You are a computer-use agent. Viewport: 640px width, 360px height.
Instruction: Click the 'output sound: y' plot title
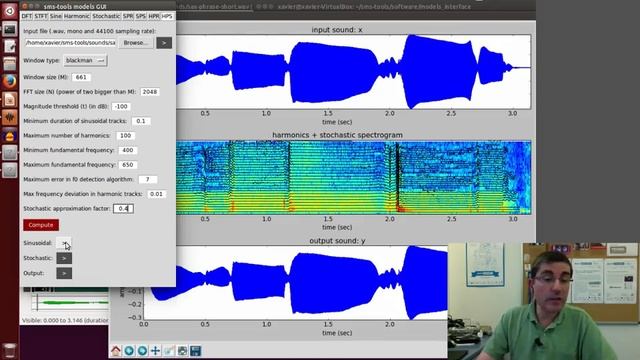pos(337,241)
